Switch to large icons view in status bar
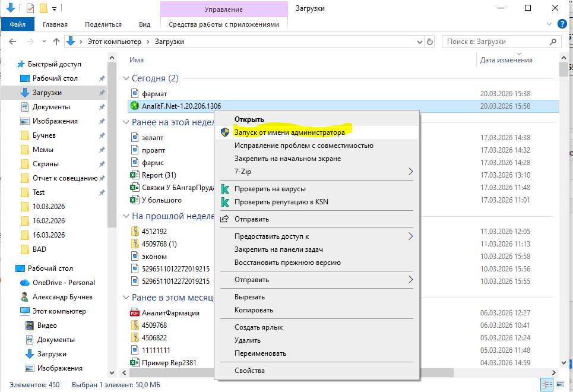Screen dimensions: 573x392 pyautogui.click(x=559, y=385)
